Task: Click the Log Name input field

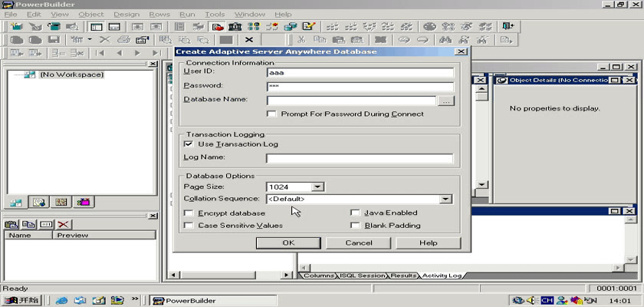Action: [x=360, y=159]
